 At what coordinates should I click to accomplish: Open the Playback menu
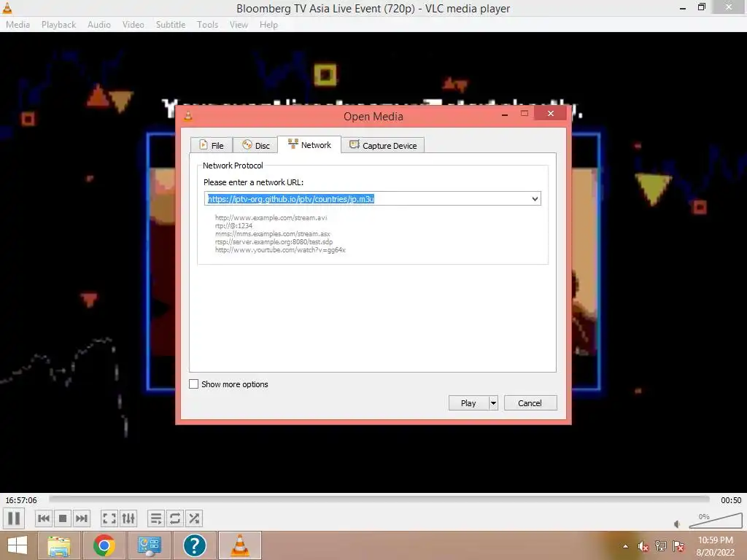pyautogui.click(x=58, y=24)
